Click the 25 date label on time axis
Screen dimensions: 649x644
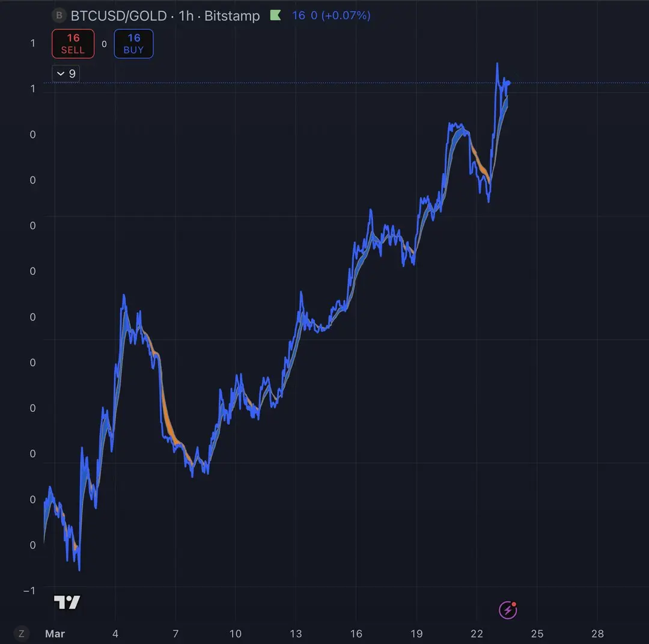point(537,634)
